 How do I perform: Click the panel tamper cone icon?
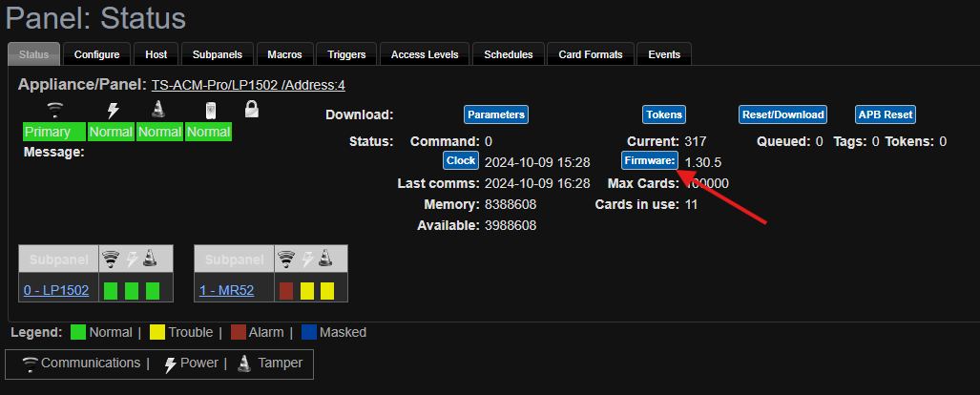[158, 110]
